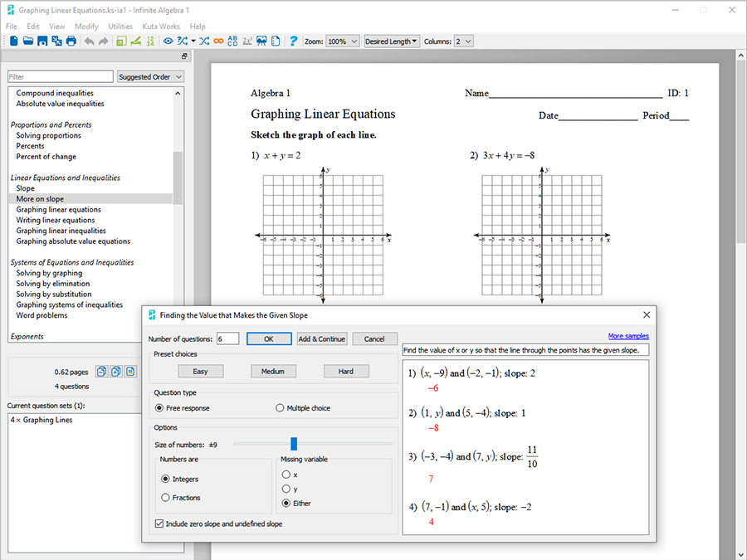Open the arrow next to the regenerate icon
This screenshot has width=747, height=560.
pyautogui.click(x=193, y=41)
